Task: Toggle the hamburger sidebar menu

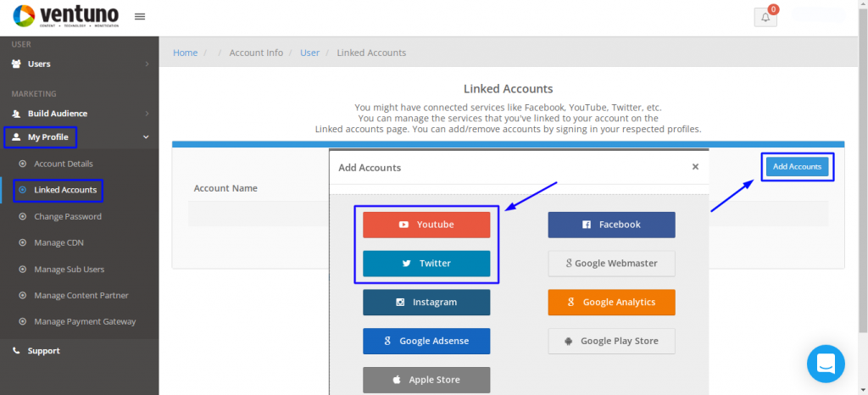Action: pyautogui.click(x=140, y=17)
